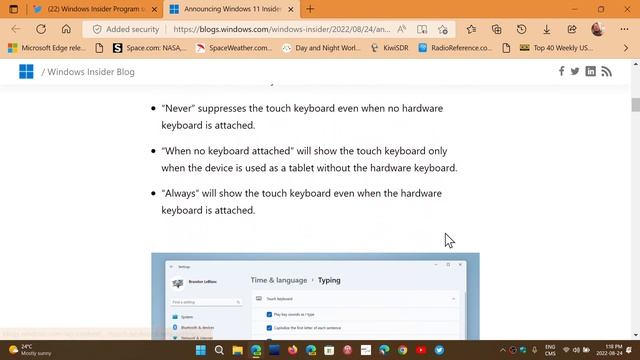The height and width of the screenshot is (360, 640).
Task: Open the Collections panel
Action: pos(496,29)
